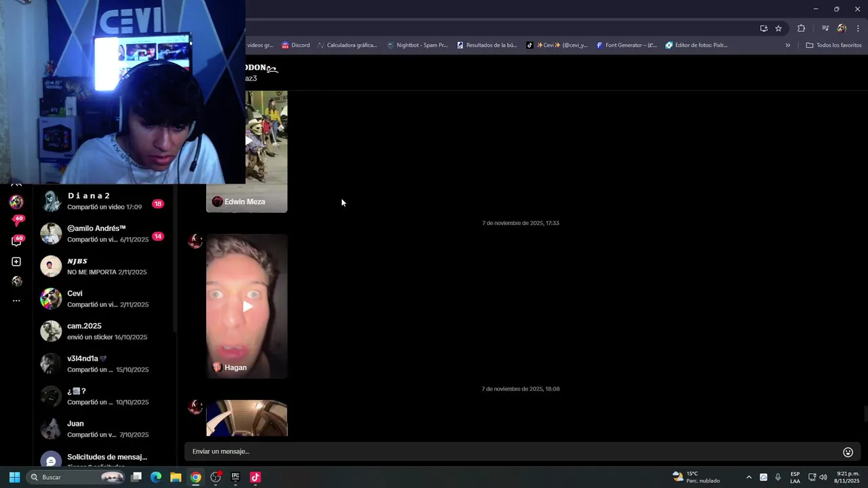Click the install app icon in address bar
868x488 pixels.
[764, 28]
